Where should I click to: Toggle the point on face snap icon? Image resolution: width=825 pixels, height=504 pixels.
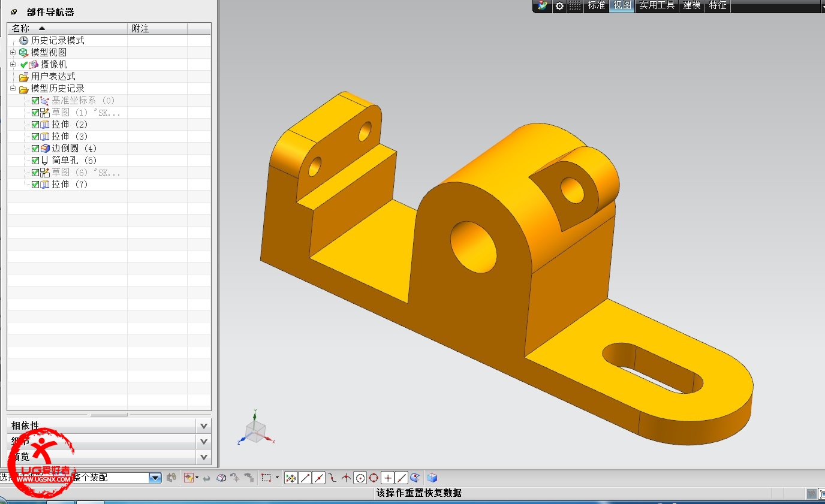click(414, 478)
